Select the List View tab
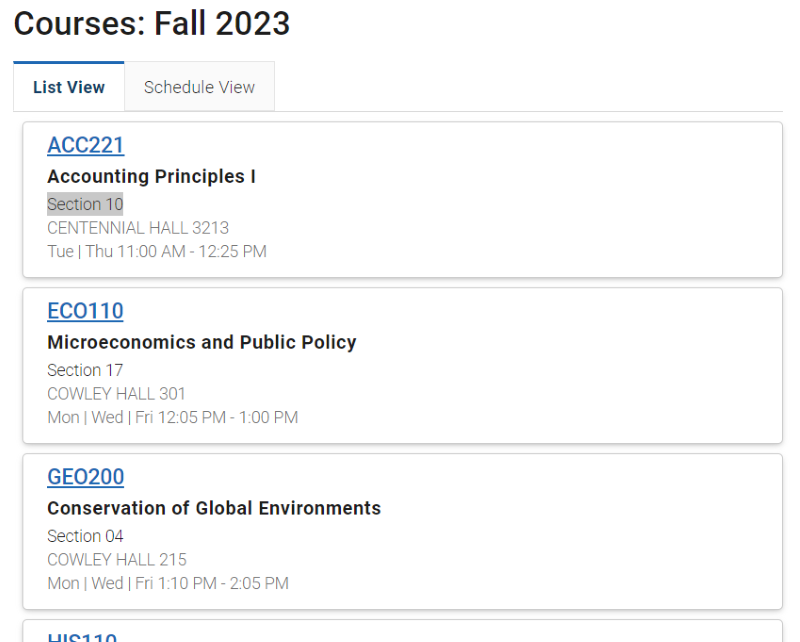This screenshot has height=642, width=800. (69, 87)
